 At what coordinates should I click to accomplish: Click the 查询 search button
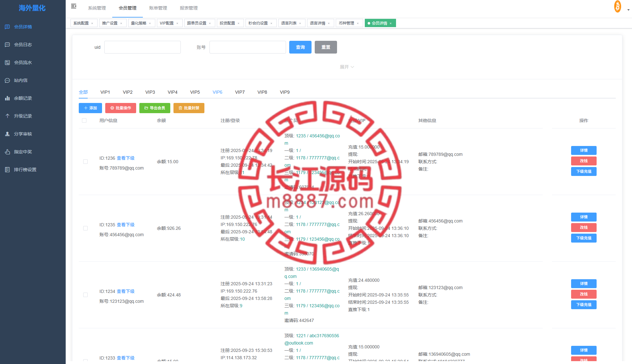(300, 47)
